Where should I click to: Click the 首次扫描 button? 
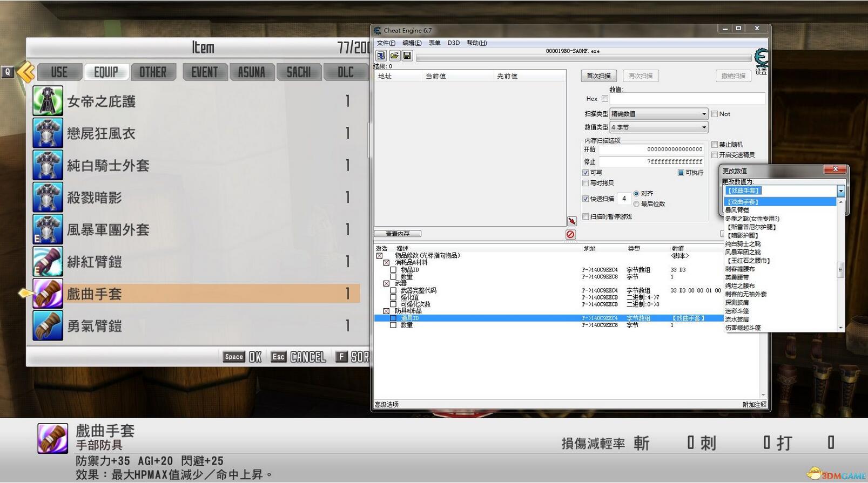[598, 76]
